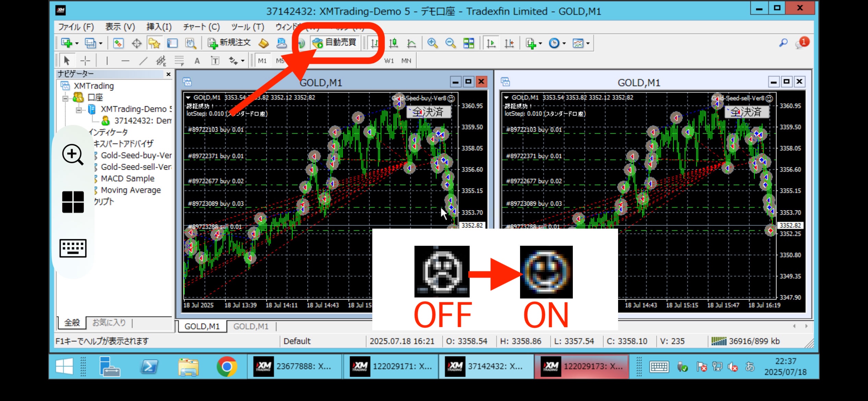Toggle the 自動売買 auto-trading button

[x=335, y=43]
